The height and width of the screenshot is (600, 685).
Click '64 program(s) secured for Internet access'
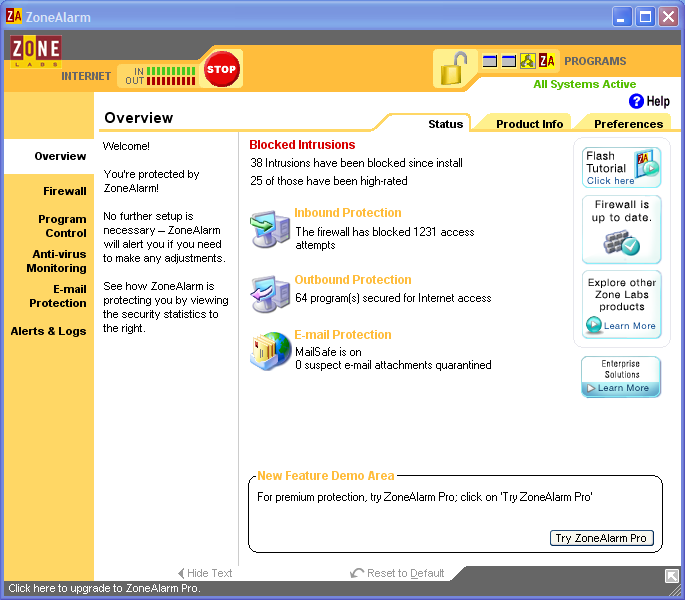[x=393, y=298]
